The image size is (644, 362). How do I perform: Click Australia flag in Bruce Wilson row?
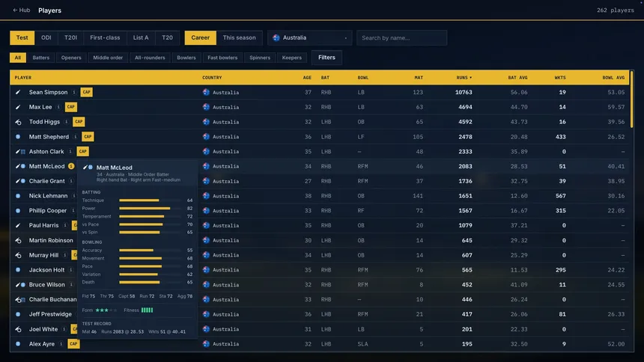click(206, 284)
